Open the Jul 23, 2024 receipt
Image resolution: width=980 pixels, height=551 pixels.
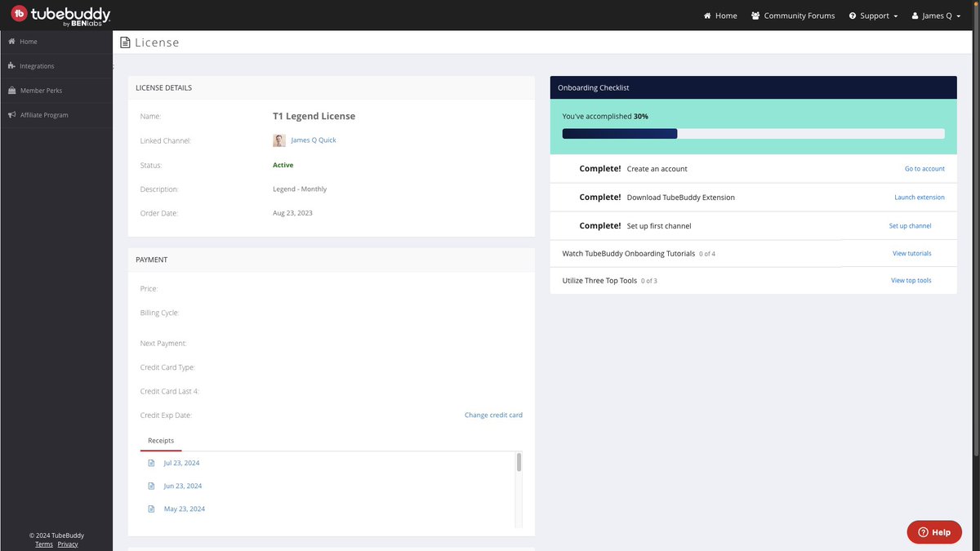(181, 463)
